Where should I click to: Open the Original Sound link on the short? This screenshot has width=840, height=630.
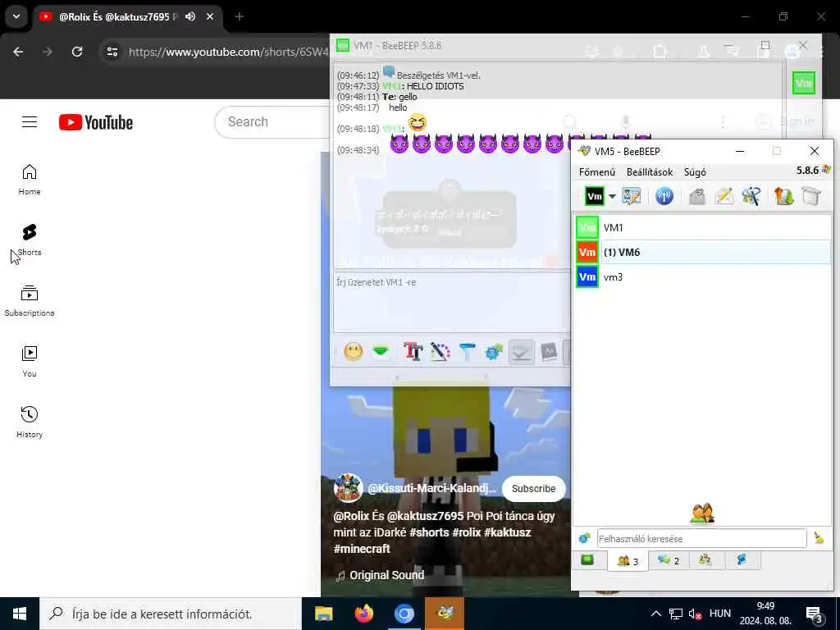click(x=387, y=575)
